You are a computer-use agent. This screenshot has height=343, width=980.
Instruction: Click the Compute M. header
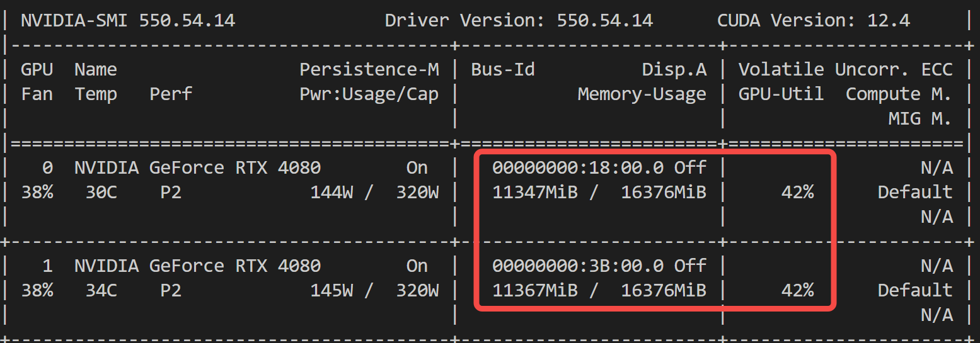pos(899,94)
